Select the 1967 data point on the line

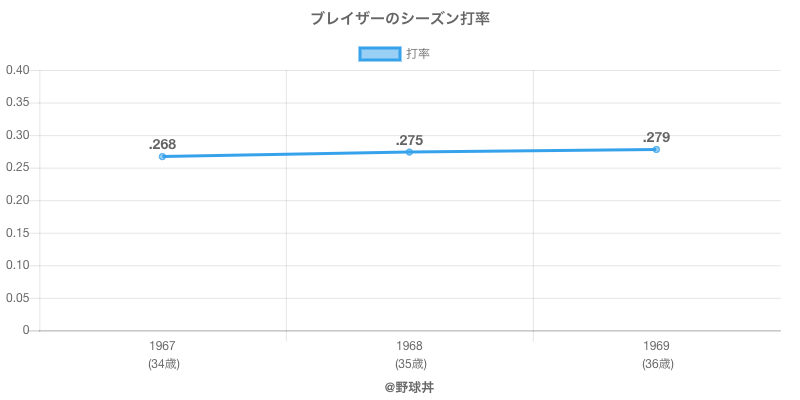click(163, 157)
